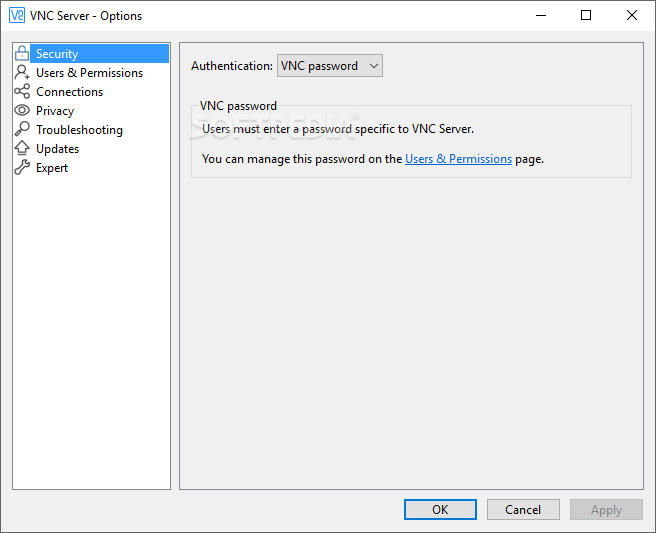Follow the Users & Permissions hyperlink
Screen dimensions: 656x533
point(458,159)
